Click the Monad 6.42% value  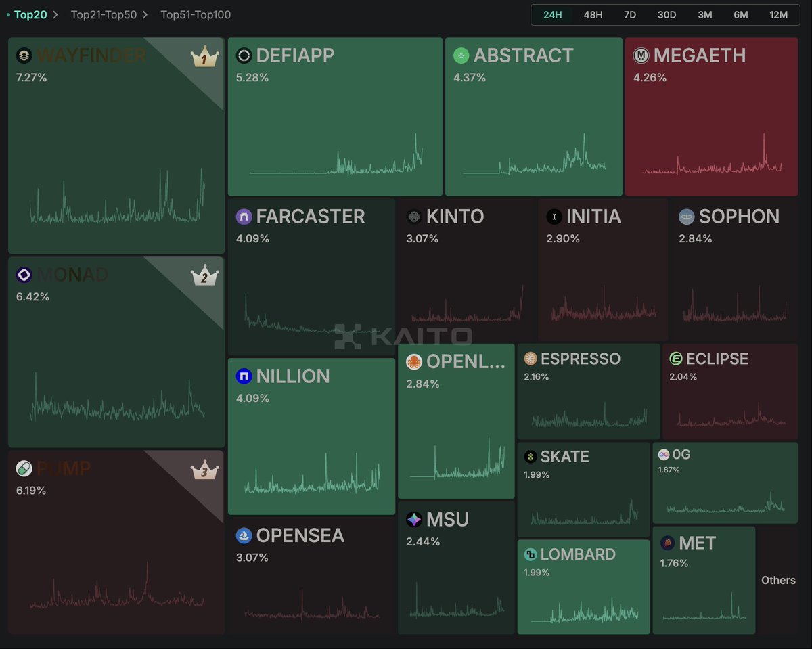32,296
